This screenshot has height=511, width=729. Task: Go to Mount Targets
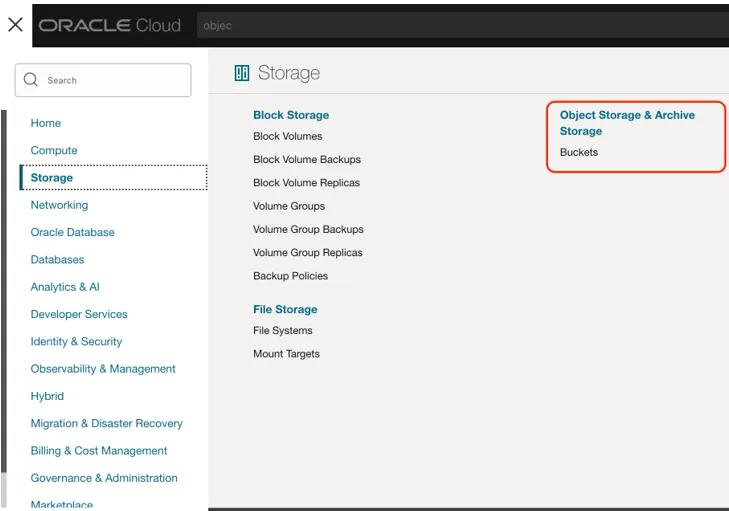(286, 354)
